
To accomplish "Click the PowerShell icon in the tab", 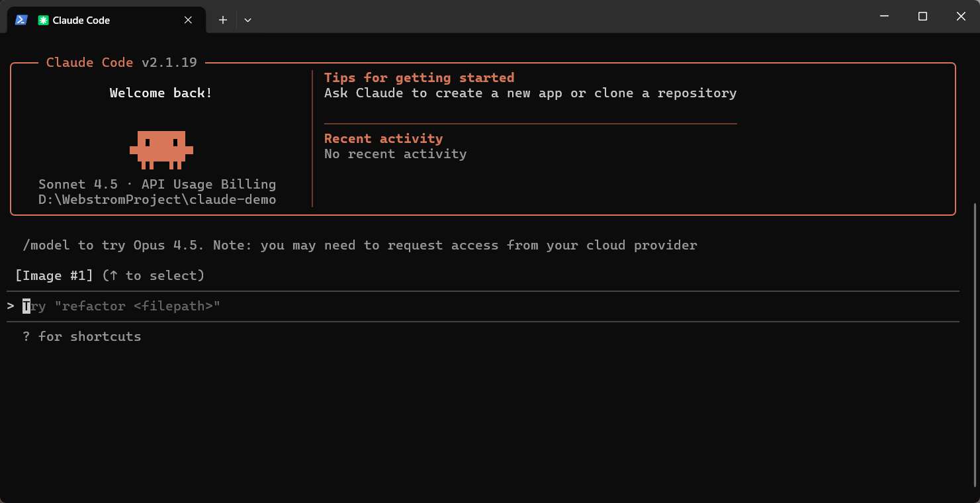I will (21, 20).
